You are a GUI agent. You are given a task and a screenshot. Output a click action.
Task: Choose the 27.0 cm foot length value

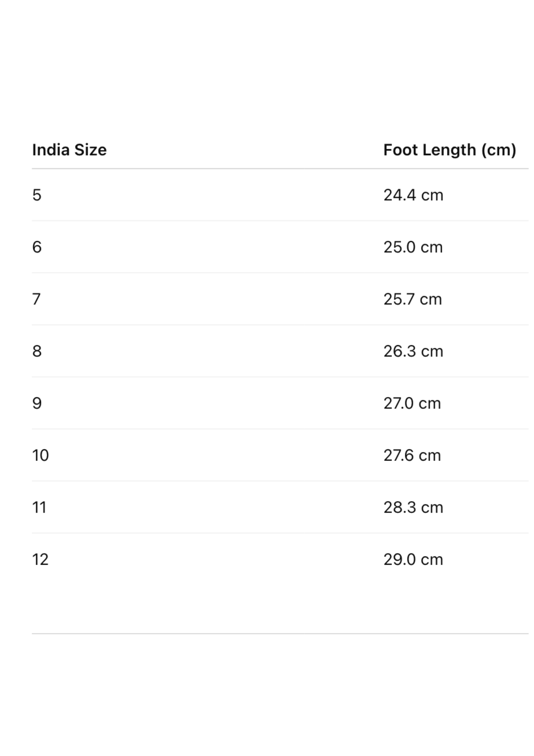click(x=412, y=403)
